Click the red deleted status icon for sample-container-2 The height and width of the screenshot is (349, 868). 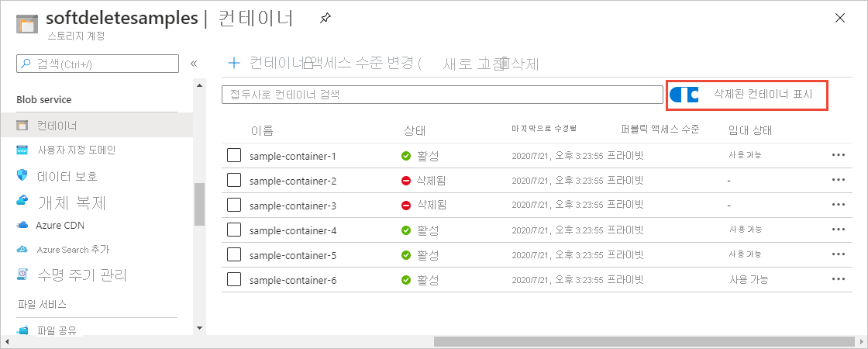point(406,181)
